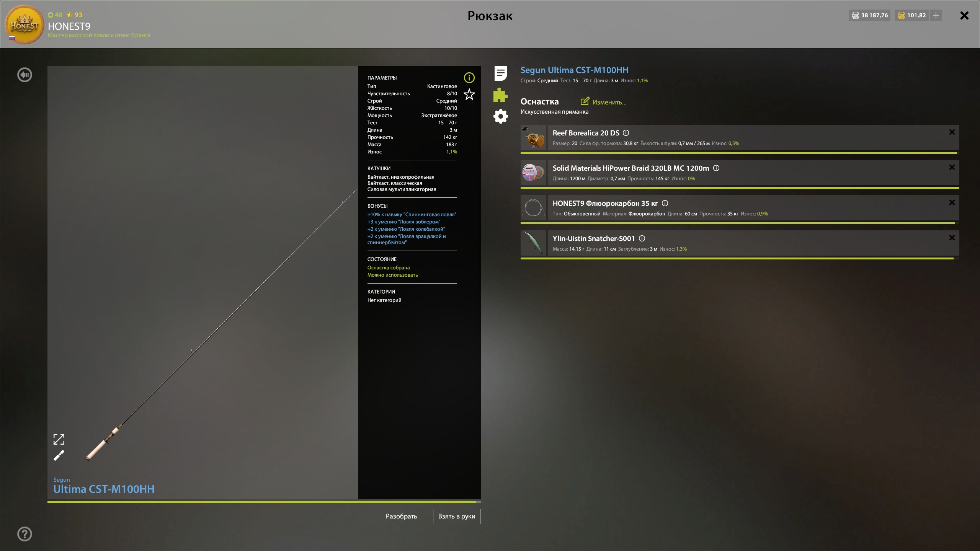Click the expand fullscreen view icon
The width and height of the screenshot is (980, 551).
click(x=59, y=439)
